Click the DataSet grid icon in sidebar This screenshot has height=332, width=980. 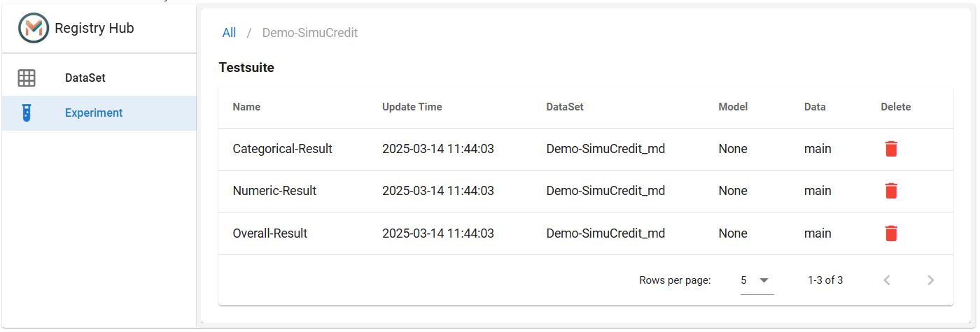27,78
